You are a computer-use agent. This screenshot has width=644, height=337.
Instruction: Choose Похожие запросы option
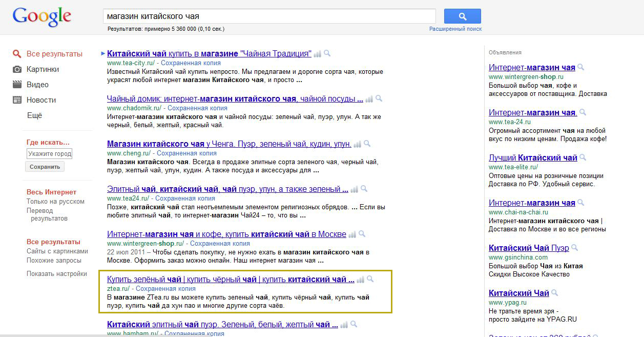pos(55,260)
